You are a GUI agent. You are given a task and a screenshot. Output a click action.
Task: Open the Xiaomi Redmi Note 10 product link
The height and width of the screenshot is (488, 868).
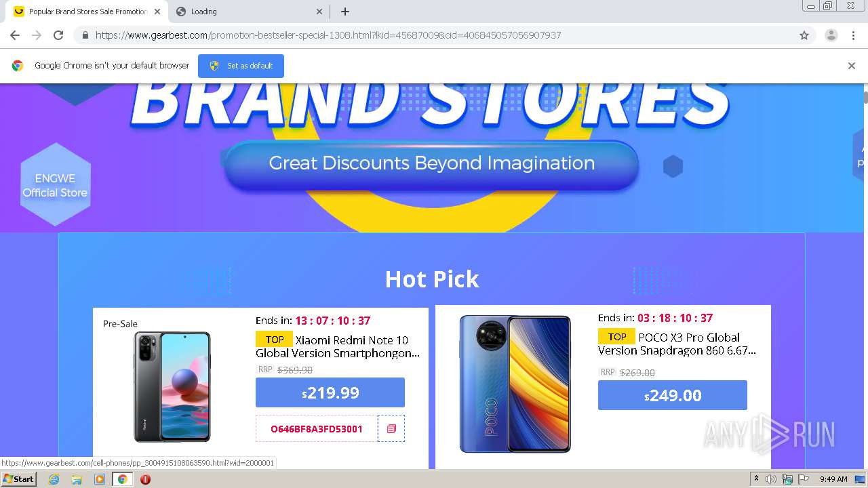tap(338, 346)
